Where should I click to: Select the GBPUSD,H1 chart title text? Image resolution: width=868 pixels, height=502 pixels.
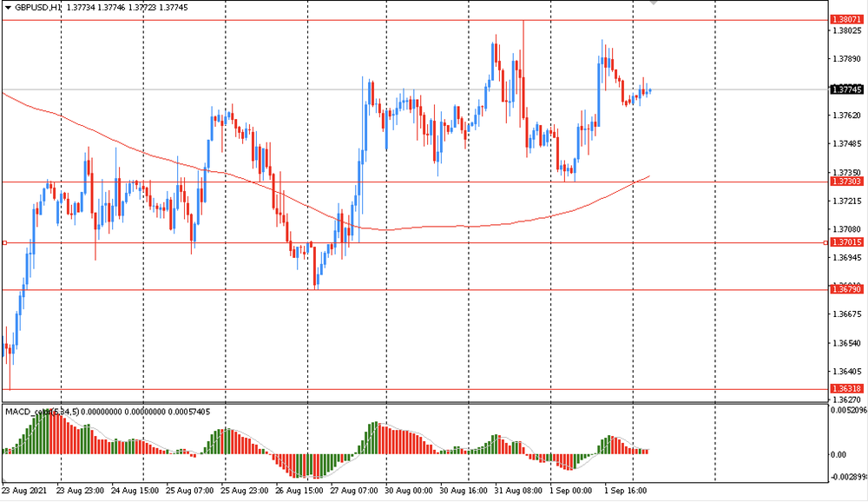pyautogui.click(x=38, y=8)
